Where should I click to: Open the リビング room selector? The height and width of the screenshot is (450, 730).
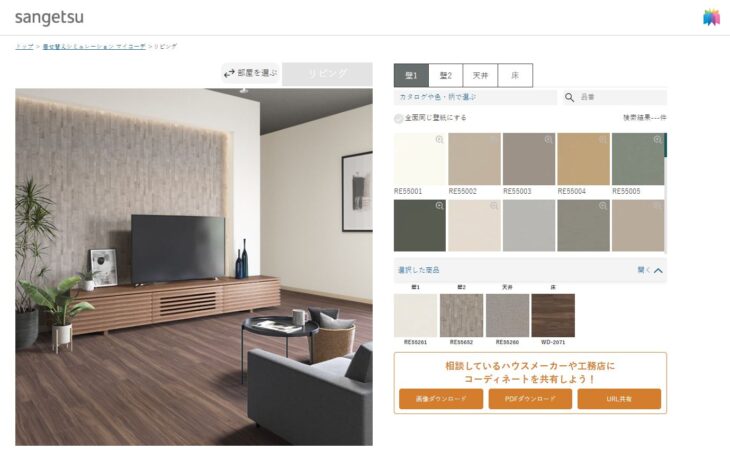click(327, 74)
